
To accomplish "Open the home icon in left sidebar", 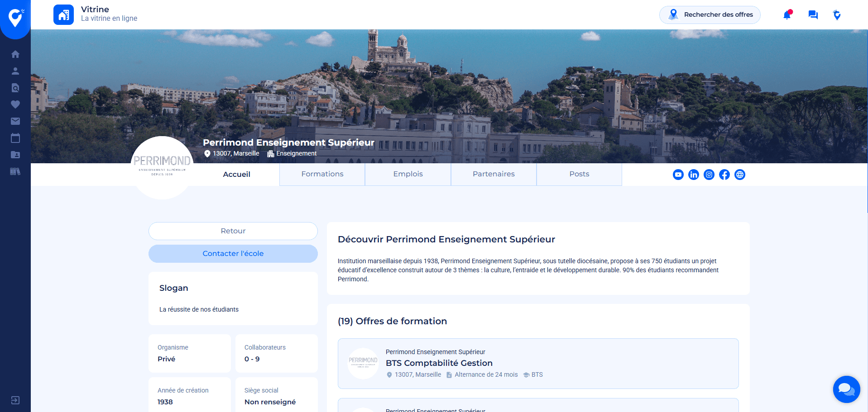I will (15, 54).
